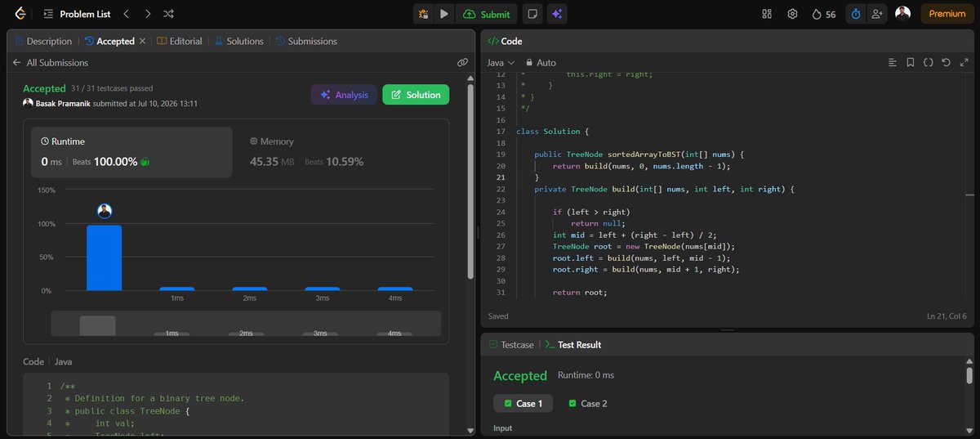Image resolution: width=980 pixels, height=439 pixels.
Task: Reset code with the undo arrow icon
Action: [x=946, y=62]
